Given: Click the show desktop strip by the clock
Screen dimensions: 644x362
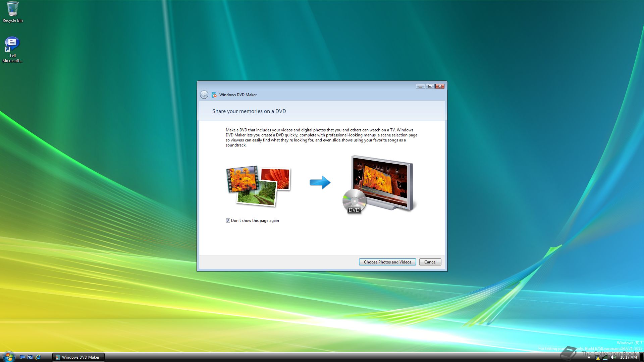Looking at the screenshot, I should [x=641, y=357].
